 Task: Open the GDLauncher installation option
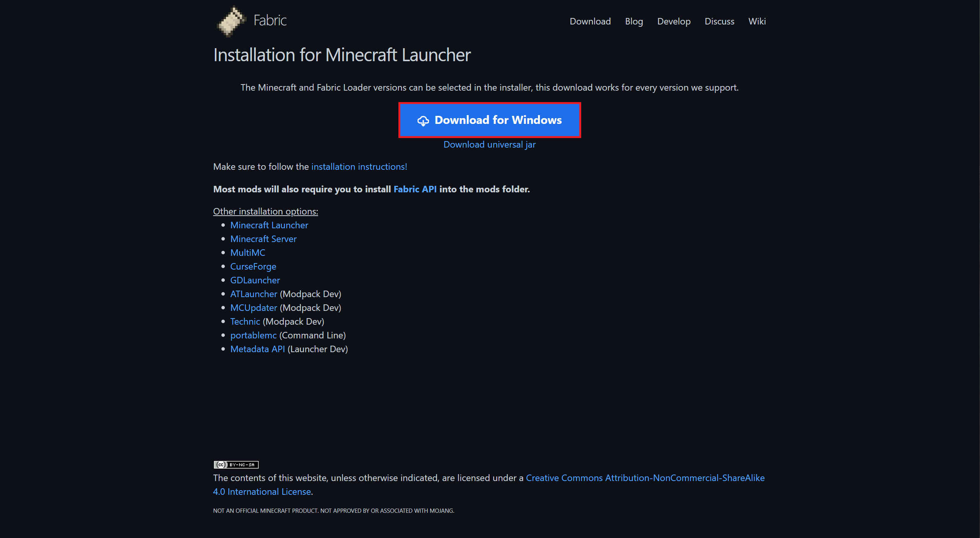255,280
